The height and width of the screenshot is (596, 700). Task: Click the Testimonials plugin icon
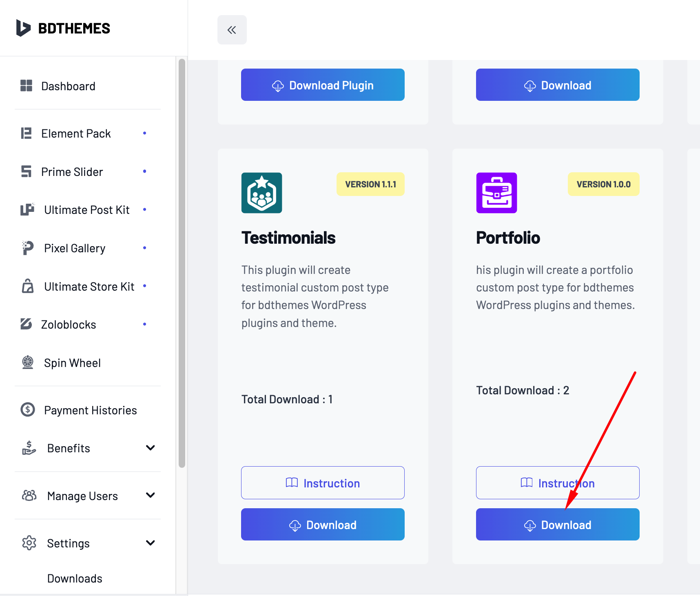[x=261, y=193]
